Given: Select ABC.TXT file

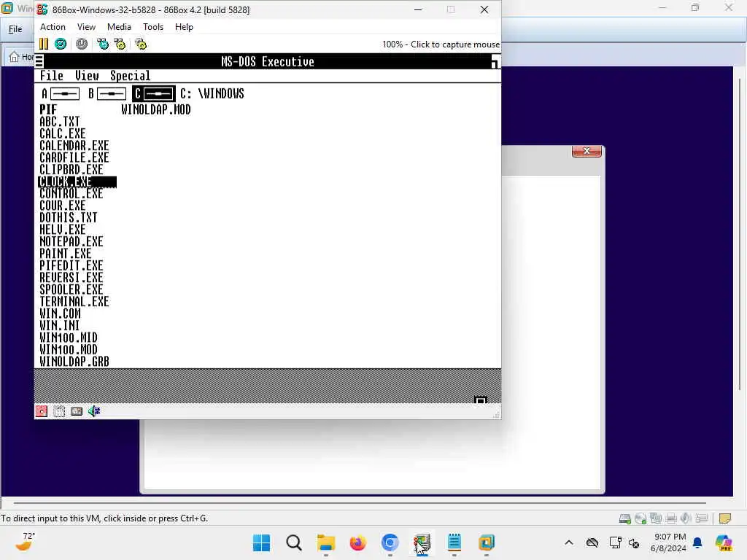Looking at the screenshot, I should (x=60, y=122).
